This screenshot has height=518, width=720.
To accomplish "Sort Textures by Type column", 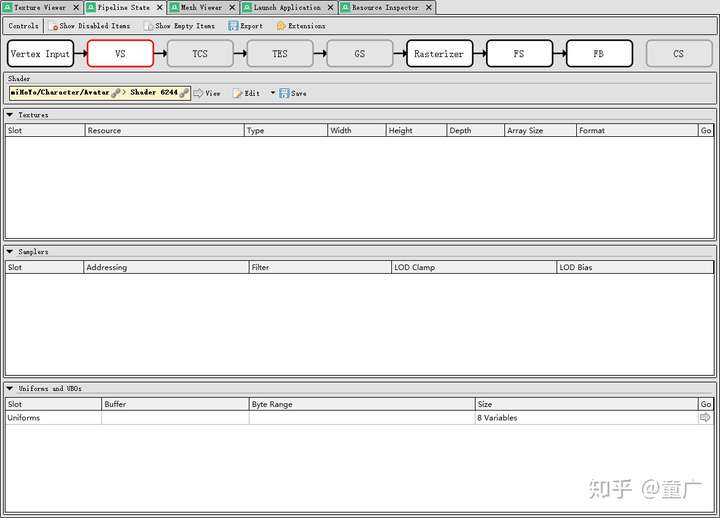I will [286, 130].
